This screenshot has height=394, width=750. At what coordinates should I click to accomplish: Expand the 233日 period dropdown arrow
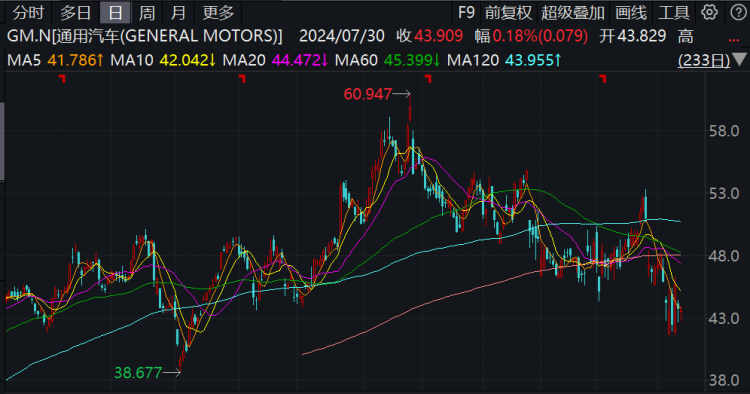(740, 60)
